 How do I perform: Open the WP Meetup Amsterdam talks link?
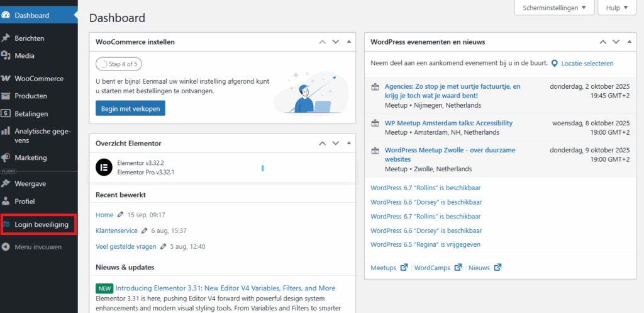[x=448, y=123]
